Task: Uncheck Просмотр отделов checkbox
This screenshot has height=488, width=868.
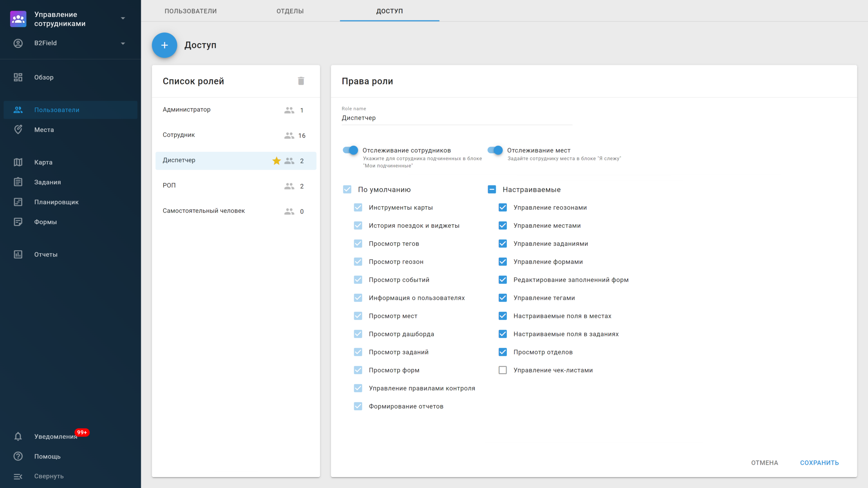Action: click(x=502, y=352)
